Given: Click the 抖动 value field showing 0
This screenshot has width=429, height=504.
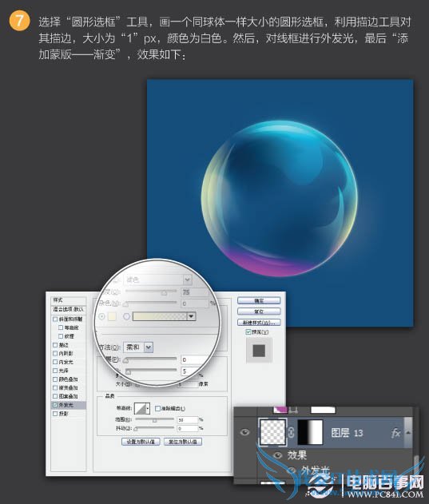Looking at the screenshot, I should click(188, 428).
